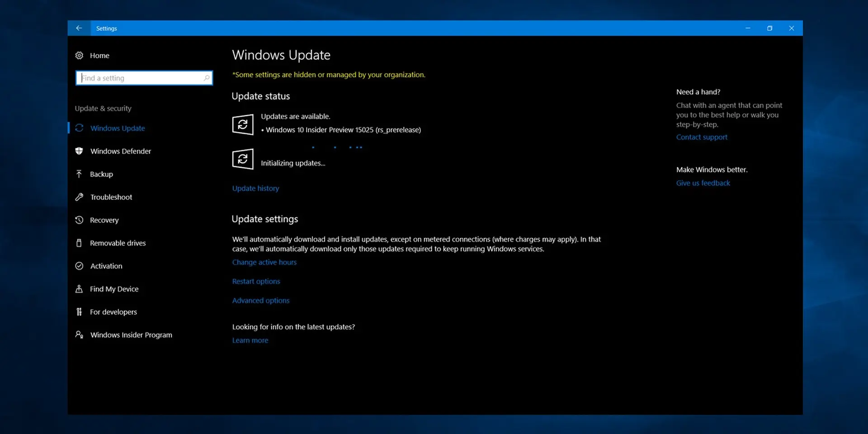Click the Windows Insider Program person icon
This screenshot has width=868, height=434.
pos(79,335)
